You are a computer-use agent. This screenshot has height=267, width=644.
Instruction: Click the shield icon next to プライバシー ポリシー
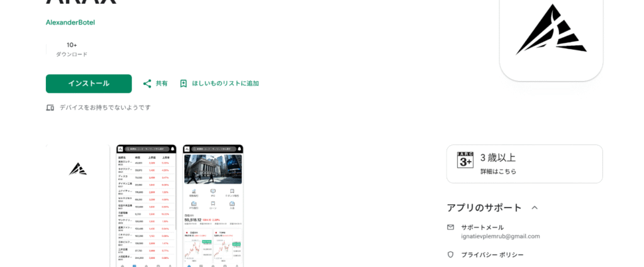click(450, 254)
